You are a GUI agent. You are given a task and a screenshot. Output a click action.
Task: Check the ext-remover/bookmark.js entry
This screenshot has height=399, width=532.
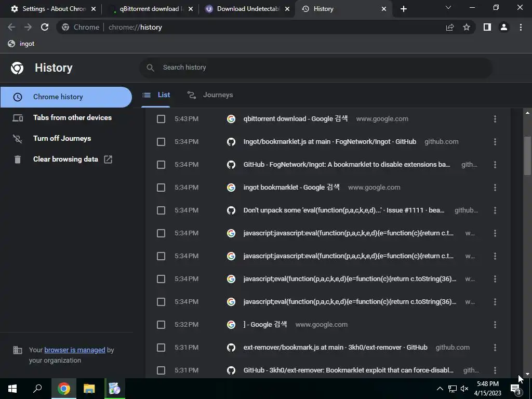[x=161, y=348]
